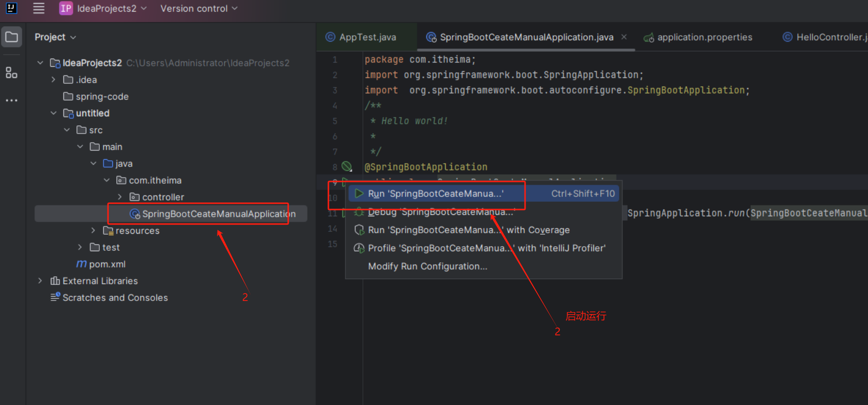Image resolution: width=868 pixels, height=405 pixels.
Task: Click the @SpringBootApplication annotation text
Action: coord(426,167)
